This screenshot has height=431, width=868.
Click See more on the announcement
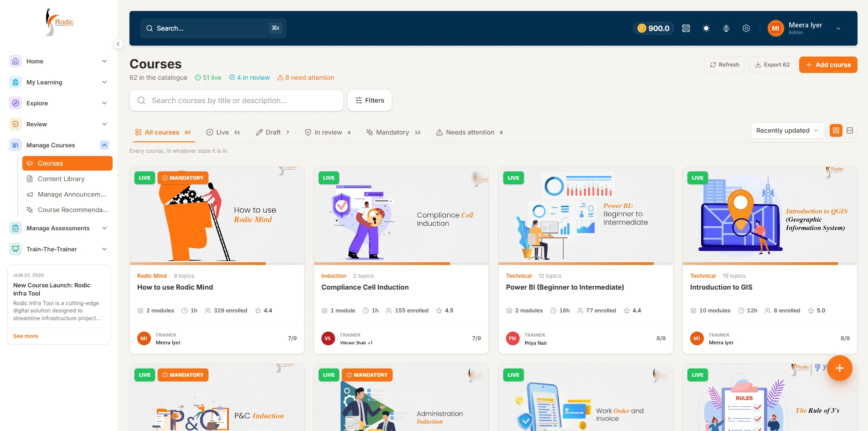(26, 336)
